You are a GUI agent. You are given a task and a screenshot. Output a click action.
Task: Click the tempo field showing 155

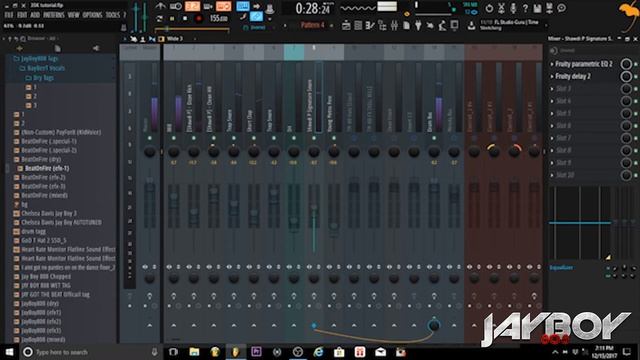(218, 18)
